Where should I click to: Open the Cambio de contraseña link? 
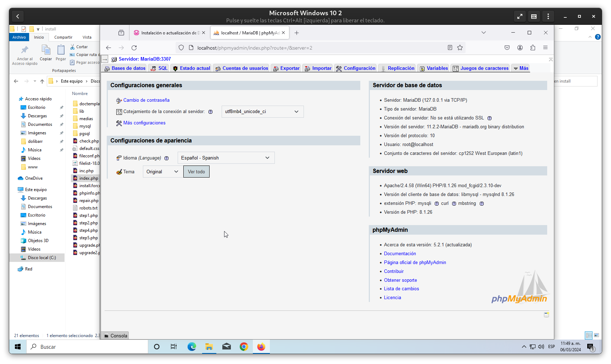(146, 100)
